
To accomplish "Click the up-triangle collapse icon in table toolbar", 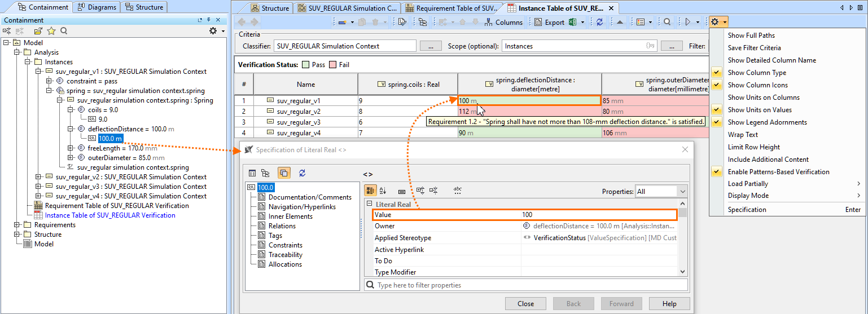I will 620,22.
